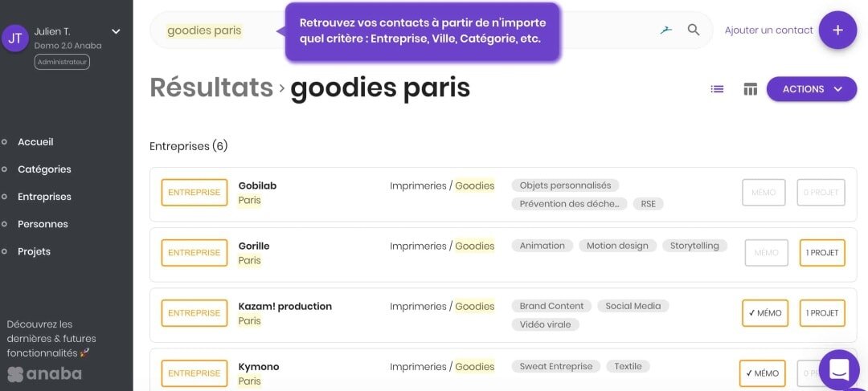This screenshot has height=391, width=868.
Task: Switch to list view icon
Action: click(717, 89)
